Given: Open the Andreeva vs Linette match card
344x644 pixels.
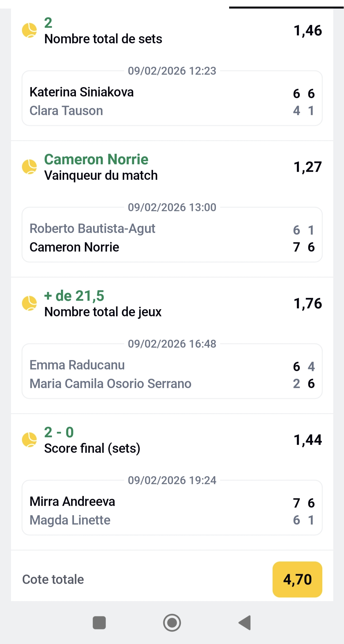Looking at the screenshot, I should point(172,511).
